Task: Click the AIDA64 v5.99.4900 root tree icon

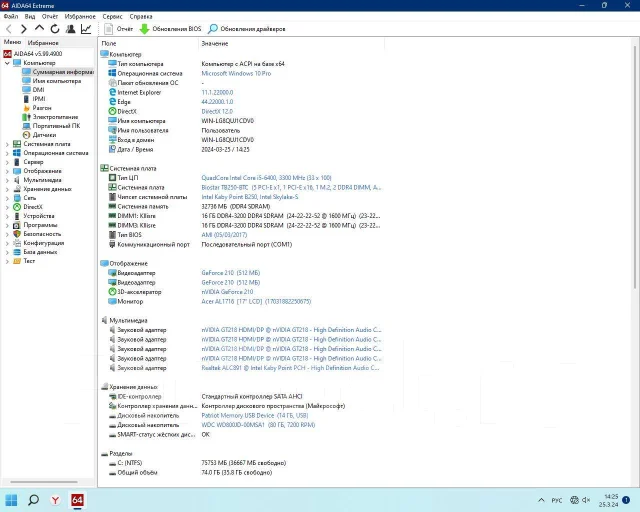Action: click(x=7, y=54)
